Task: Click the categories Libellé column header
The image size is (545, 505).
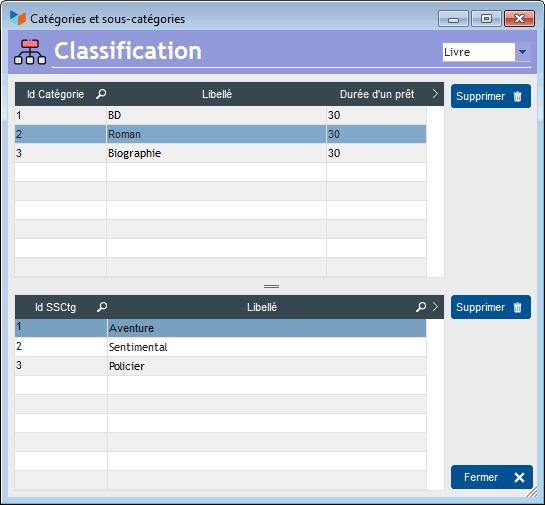Action: pos(217,94)
